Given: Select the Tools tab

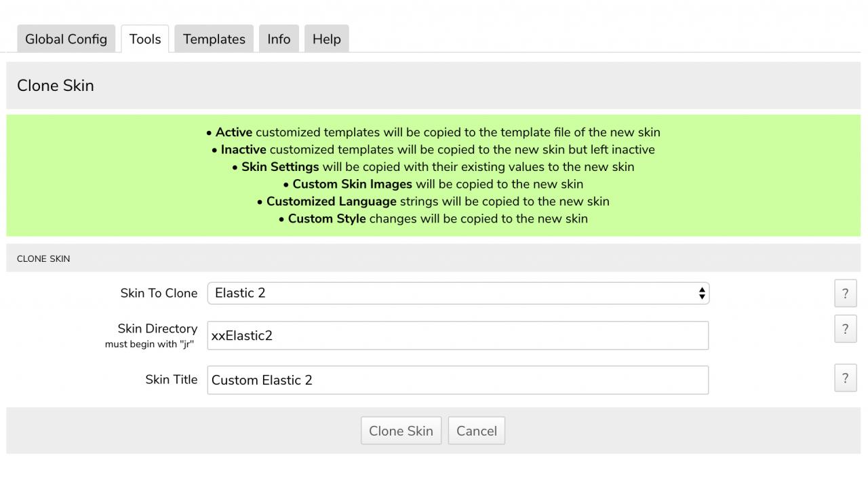Looking at the screenshot, I should click(x=145, y=39).
